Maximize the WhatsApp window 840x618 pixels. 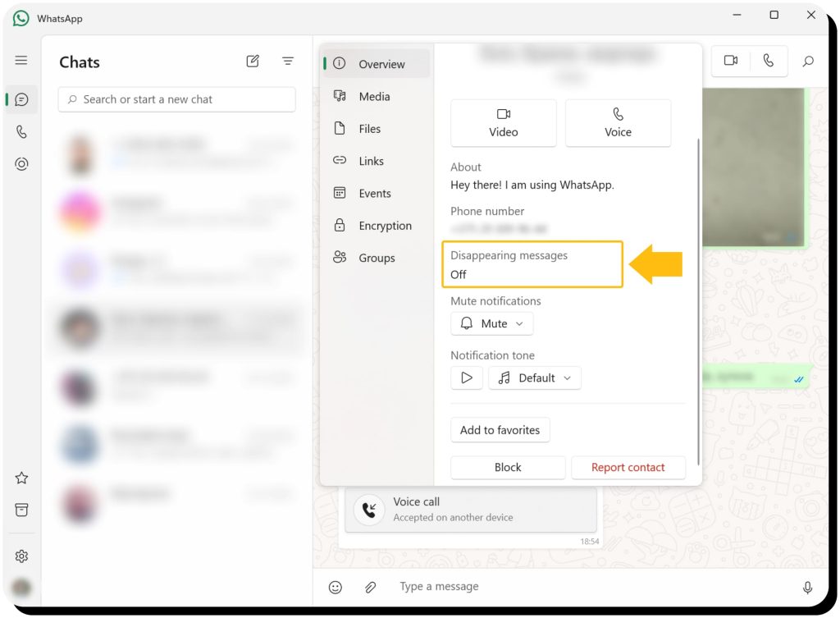tap(774, 15)
